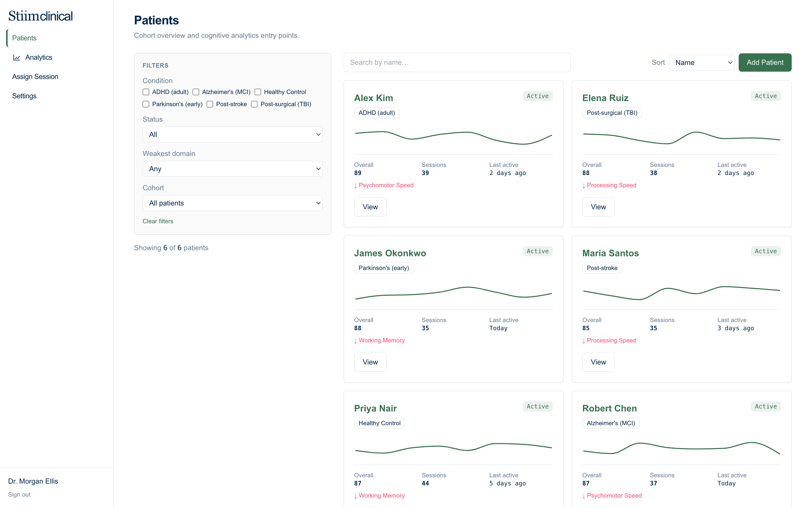Click Showing 6 of 6 patients text
812x508 pixels.
point(171,248)
